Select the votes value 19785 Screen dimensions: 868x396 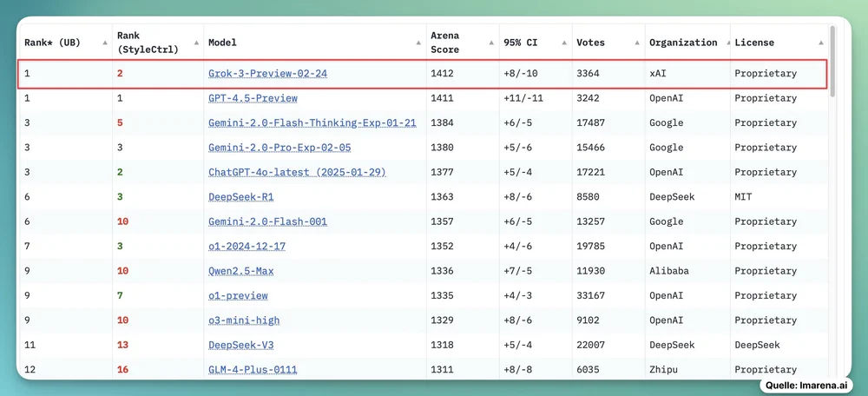tap(590, 246)
